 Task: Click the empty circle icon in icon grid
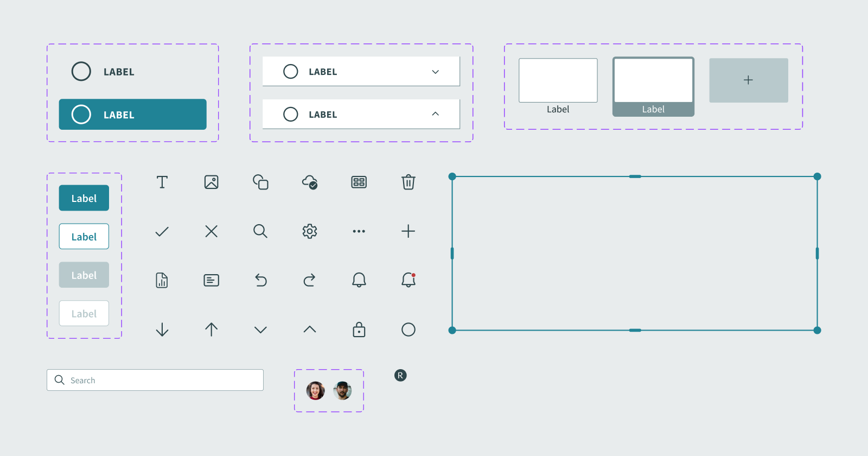click(x=409, y=330)
